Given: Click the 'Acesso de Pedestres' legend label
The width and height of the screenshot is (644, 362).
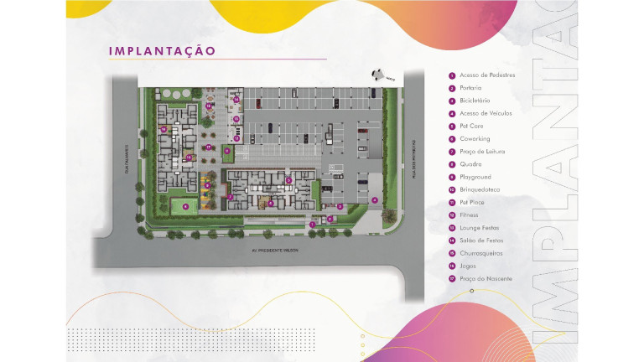Looking at the screenshot, I should click(x=487, y=75).
